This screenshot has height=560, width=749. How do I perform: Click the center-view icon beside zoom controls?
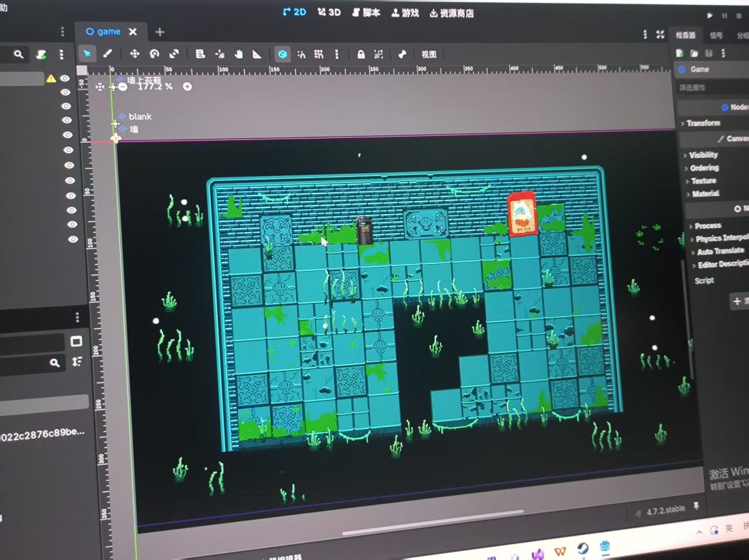pyautogui.click(x=99, y=87)
